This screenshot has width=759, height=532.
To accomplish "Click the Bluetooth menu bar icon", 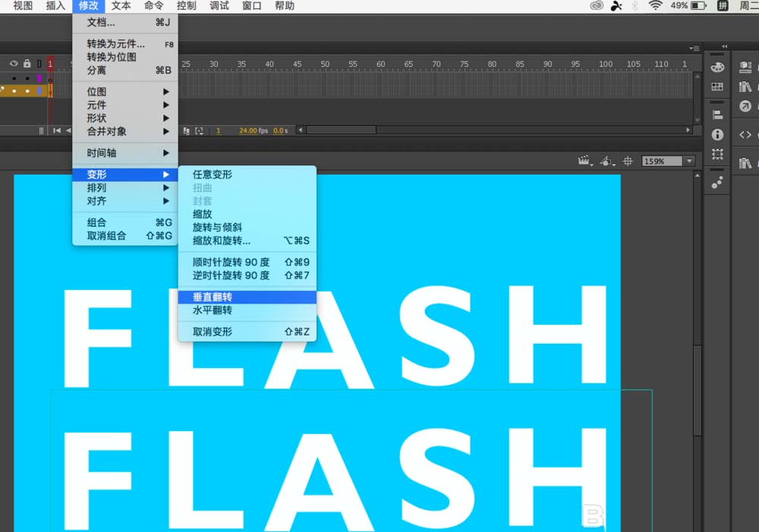I will (635, 6).
